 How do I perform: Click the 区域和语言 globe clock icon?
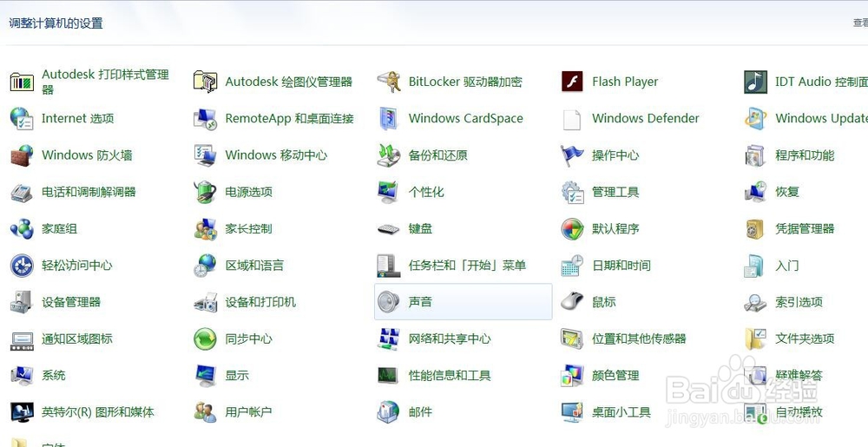pos(206,266)
